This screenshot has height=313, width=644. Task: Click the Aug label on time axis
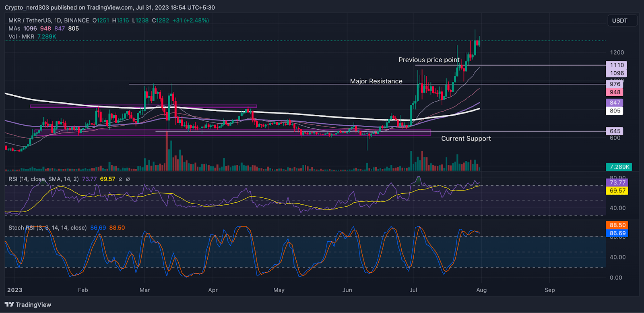481,290
